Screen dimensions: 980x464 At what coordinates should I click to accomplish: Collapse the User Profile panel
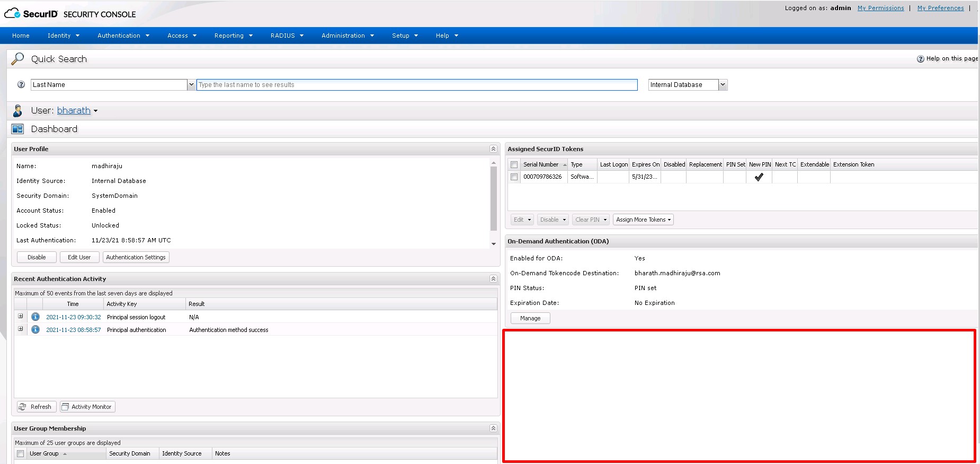tap(493, 149)
